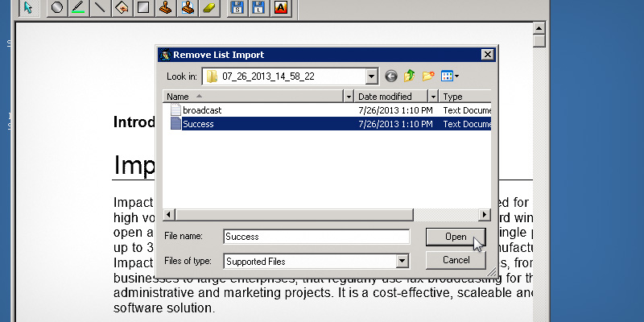This screenshot has width=644, height=322.
Task: Click the Open button
Action: (x=456, y=237)
